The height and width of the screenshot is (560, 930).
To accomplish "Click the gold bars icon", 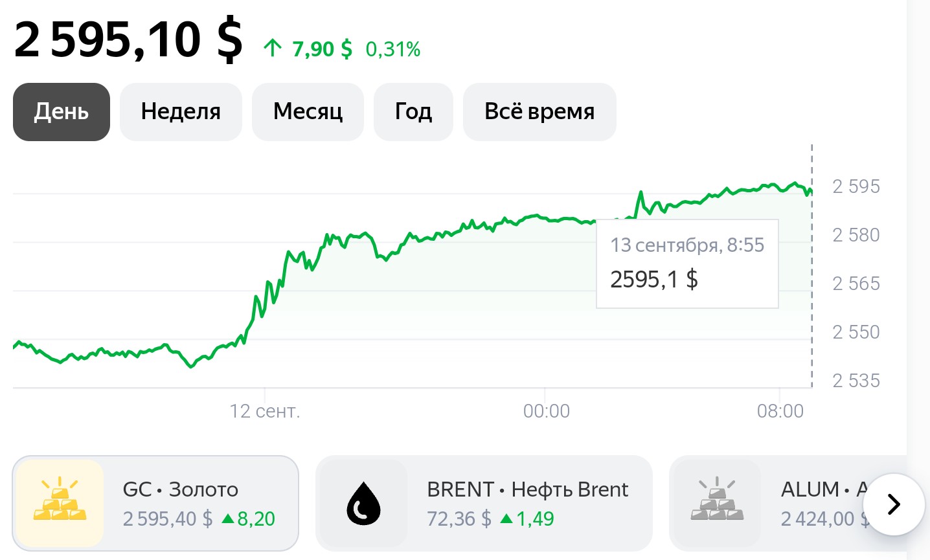I will [60, 503].
